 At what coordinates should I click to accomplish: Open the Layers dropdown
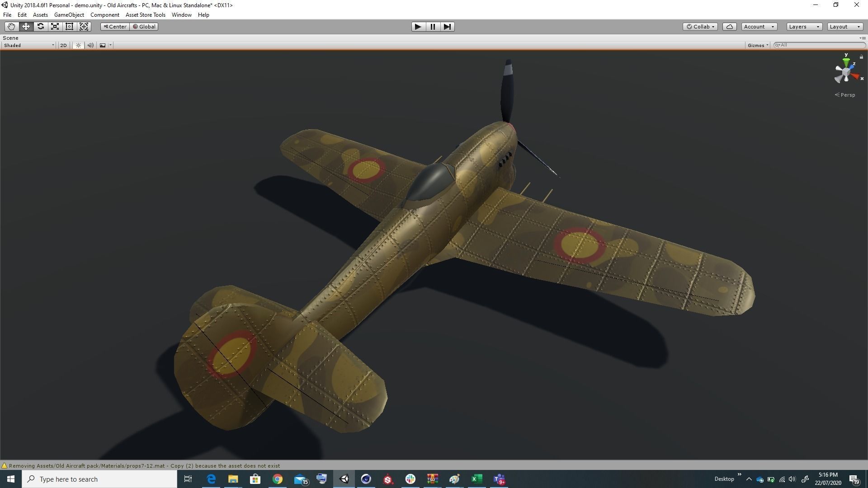(x=804, y=27)
